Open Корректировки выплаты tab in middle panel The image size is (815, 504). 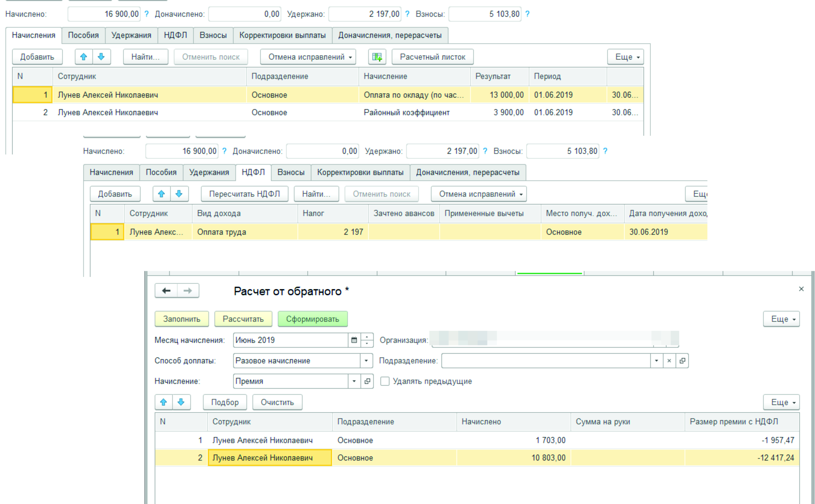(x=360, y=172)
